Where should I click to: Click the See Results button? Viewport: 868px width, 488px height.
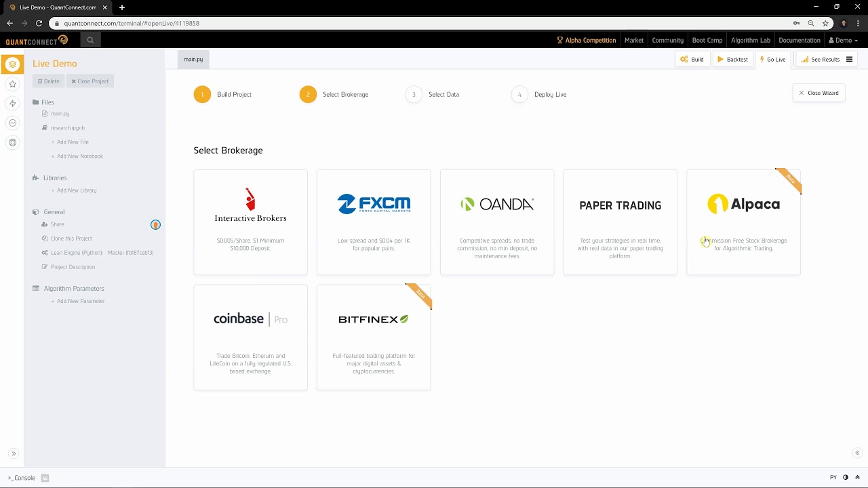[x=820, y=60]
